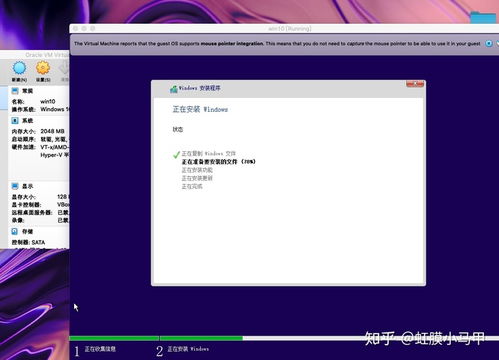Click the grayed Discard arrow toolbar icon

(64, 69)
